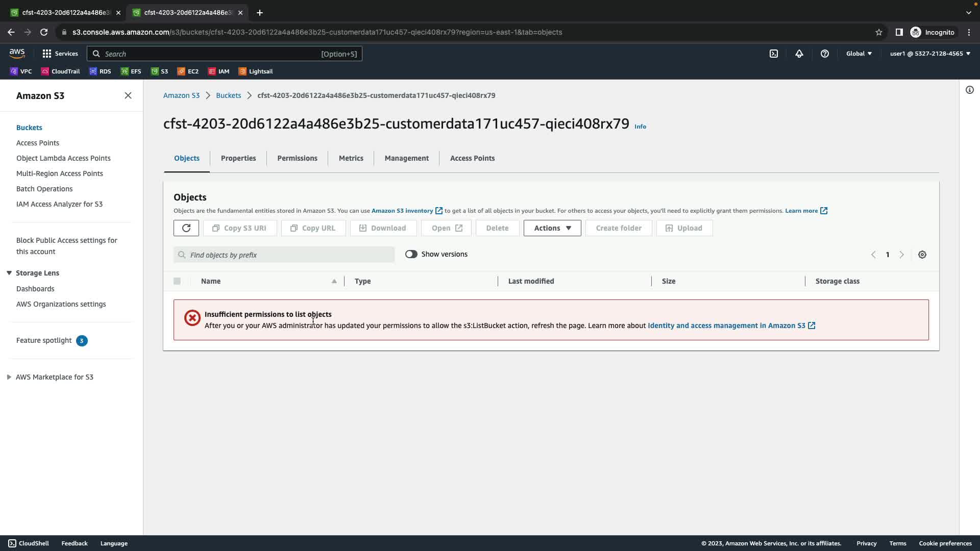Open the notifications bell icon

[799, 54]
